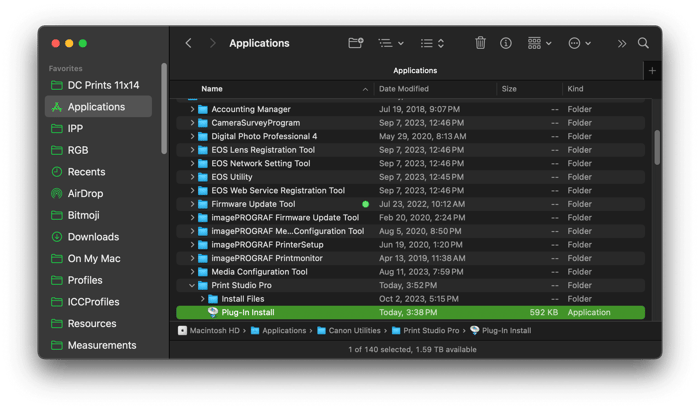Click the Resources folder icon
700x409 pixels.
pos(57,323)
